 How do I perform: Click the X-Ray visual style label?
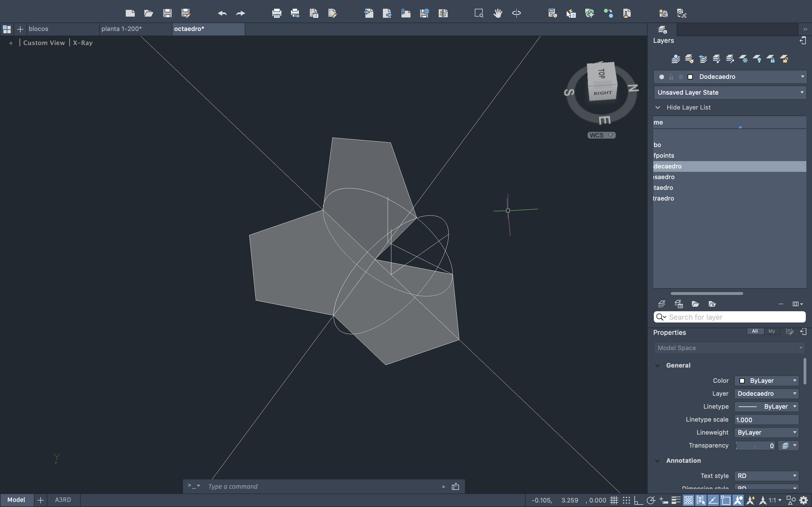(83, 43)
